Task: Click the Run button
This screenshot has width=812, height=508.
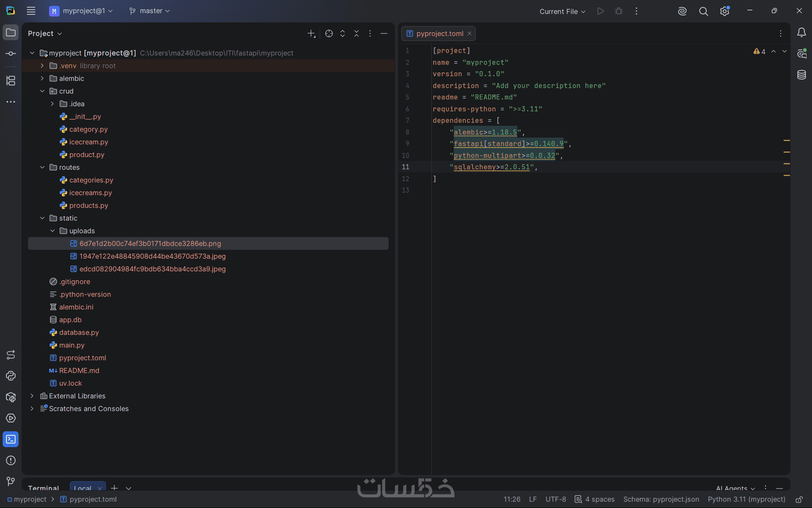Action: click(x=601, y=11)
